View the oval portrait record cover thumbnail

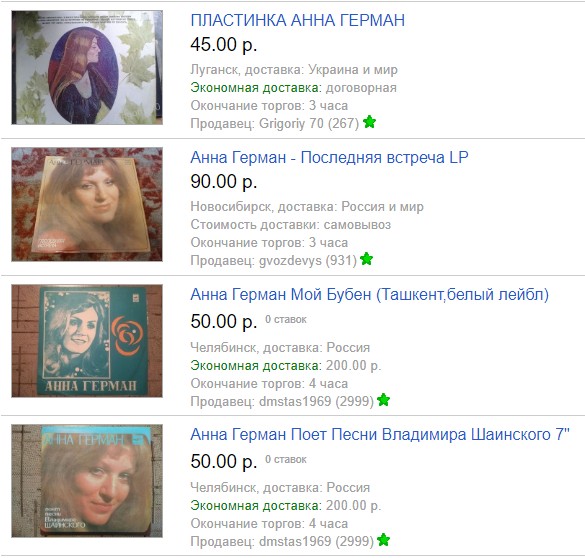click(87, 68)
